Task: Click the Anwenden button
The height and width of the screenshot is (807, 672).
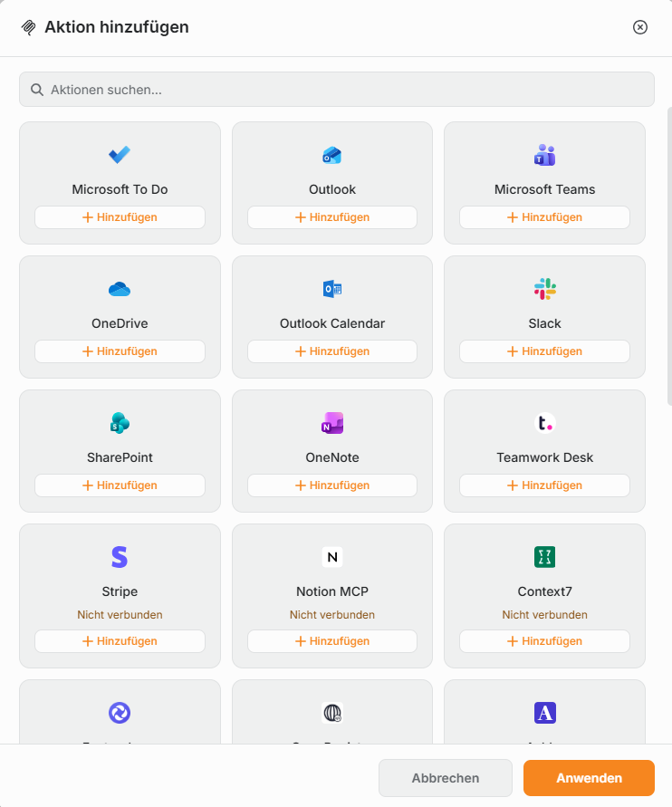Action: 589,778
